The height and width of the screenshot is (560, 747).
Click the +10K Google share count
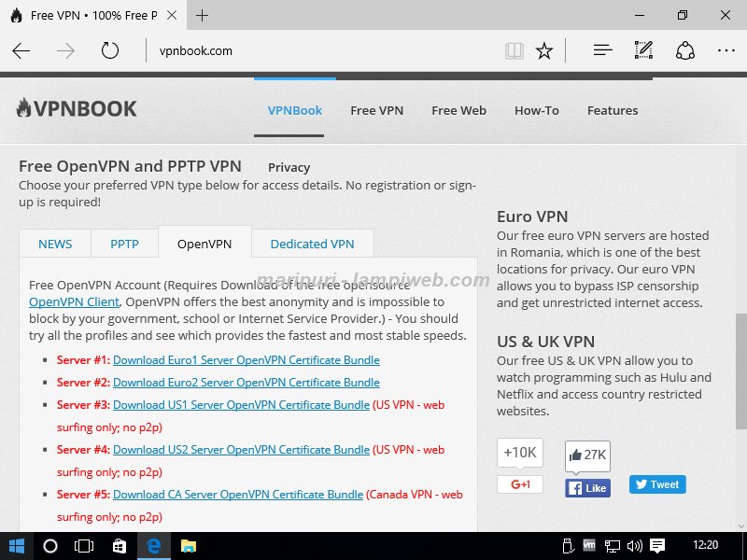[x=520, y=453]
